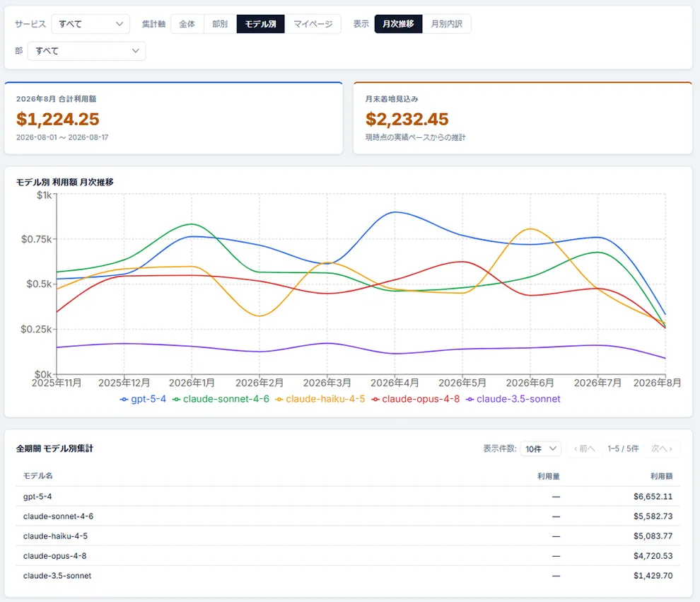
Task: Toggle gpt-5-4 series in chart legend
Action: pyautogui.click(x=143, y=399)
